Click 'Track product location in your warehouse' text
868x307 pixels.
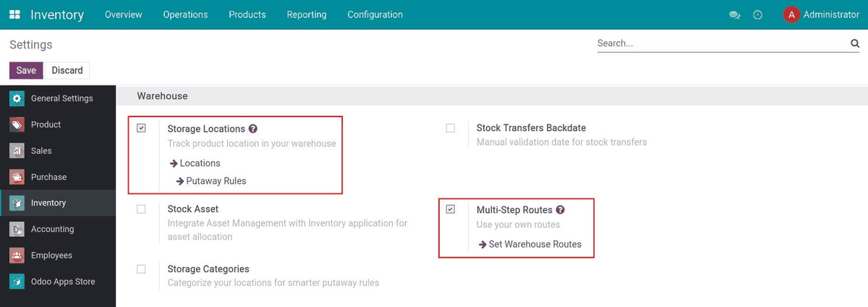tap(252, 143)
